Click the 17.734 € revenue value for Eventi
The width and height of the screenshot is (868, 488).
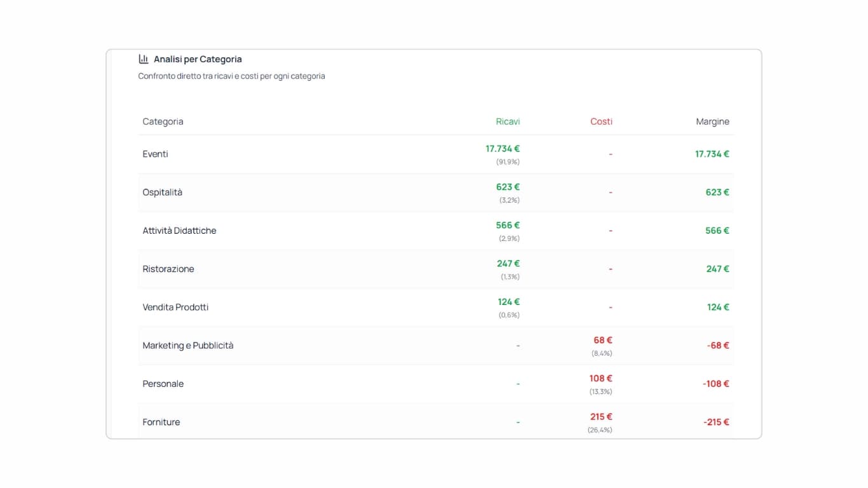click(503, 149)
